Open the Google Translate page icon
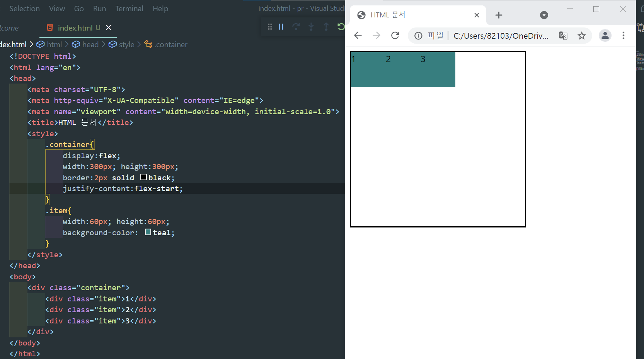Image resolution: width=644 pixels, height=359 pixels. [x=563, y=36]
